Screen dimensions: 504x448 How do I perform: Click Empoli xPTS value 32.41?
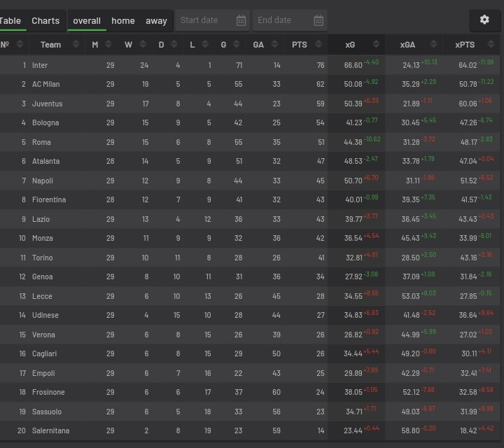pyautogui.click(x=468, y=373)
